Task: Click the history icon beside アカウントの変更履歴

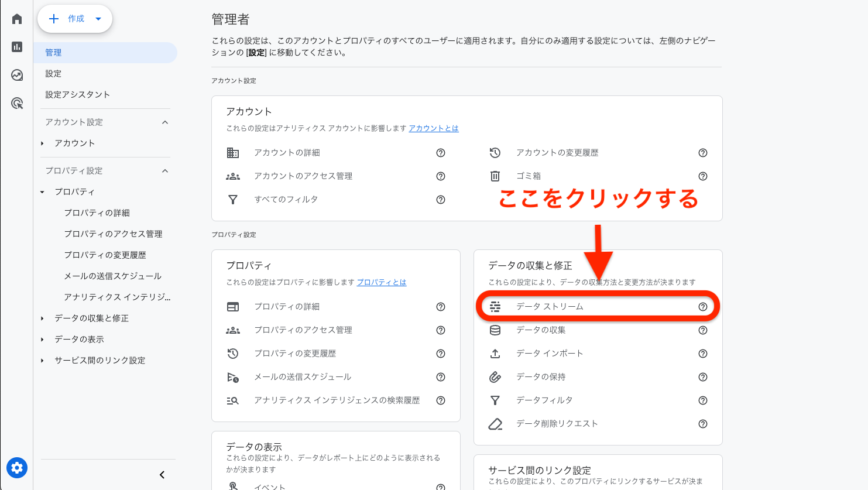Action: (x=495, y=153)
